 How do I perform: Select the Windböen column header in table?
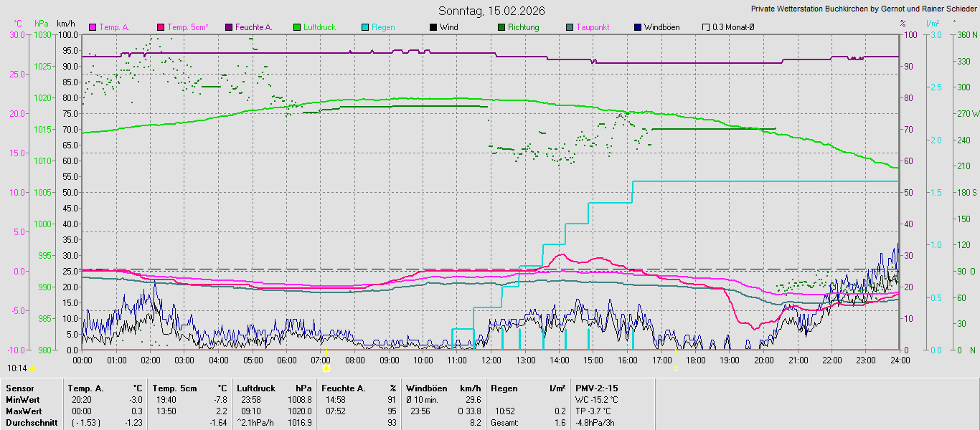(426, 388)
